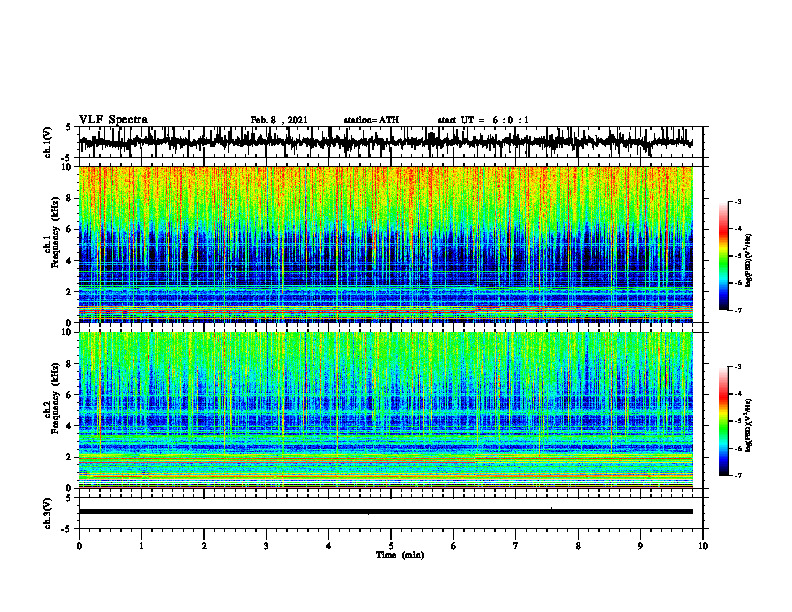Viewport: 792px width, 612px height.
Task: Click the time axis tick label "3"
Action: (266, 546)
